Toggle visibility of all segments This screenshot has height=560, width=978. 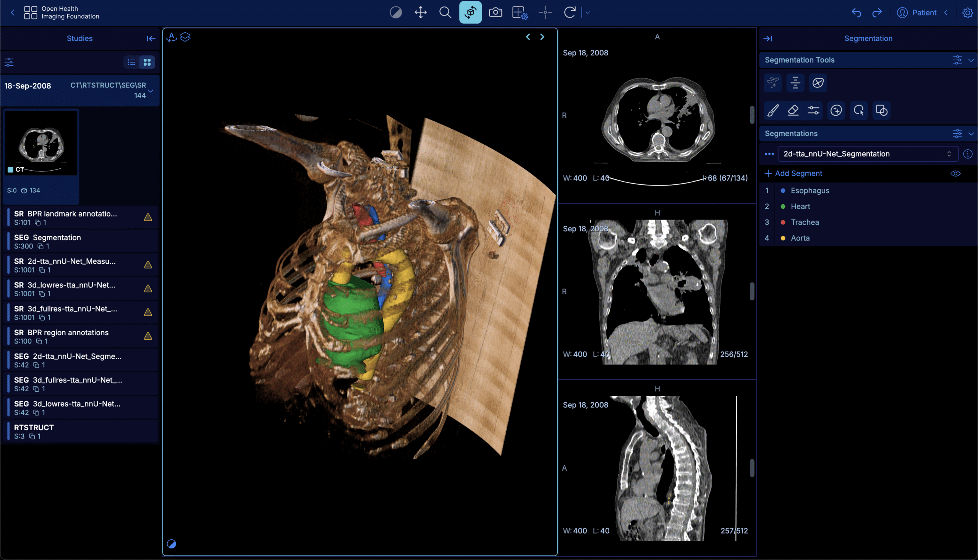click(956, 173)
